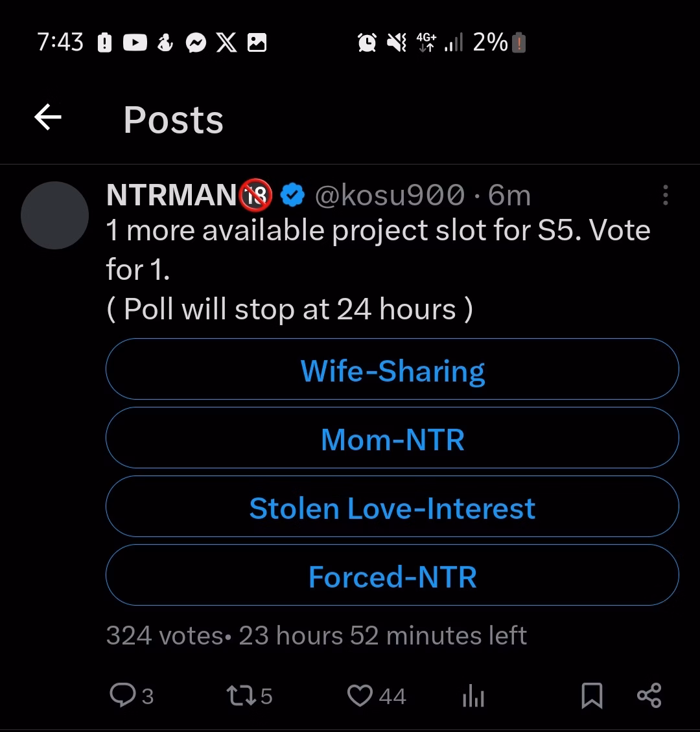This screenshot has height=732, width=700.
Task: Tap the Posts header title
Action: (x=173, y=120)
